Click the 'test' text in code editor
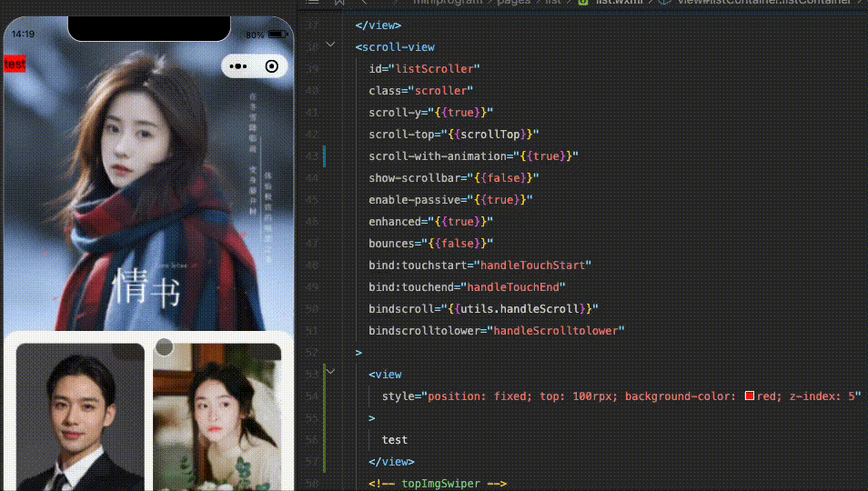Image resolution: width=868 pixels, height=491 pixels. coord(395,439)
